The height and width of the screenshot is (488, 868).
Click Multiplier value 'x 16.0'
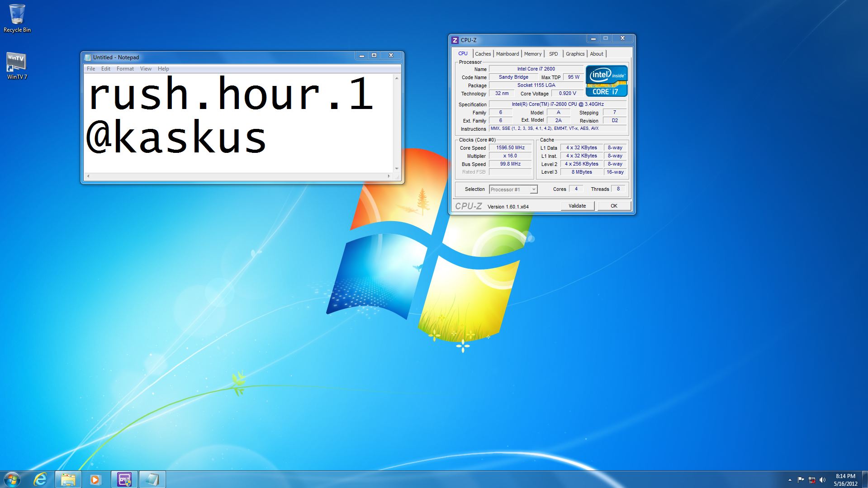[x=510, y=156]
